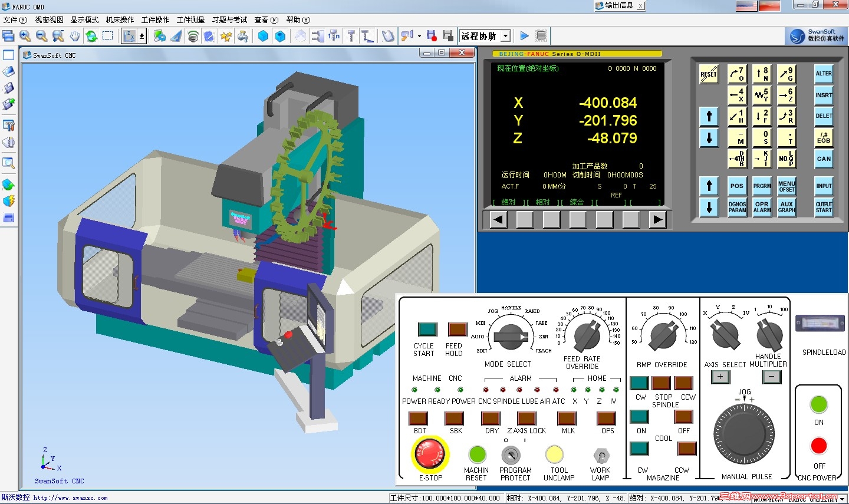The width and height of the screenshot is (849, 504).
Task: Toggle the SBK single block switch
Action: click(x=454, y=419)
